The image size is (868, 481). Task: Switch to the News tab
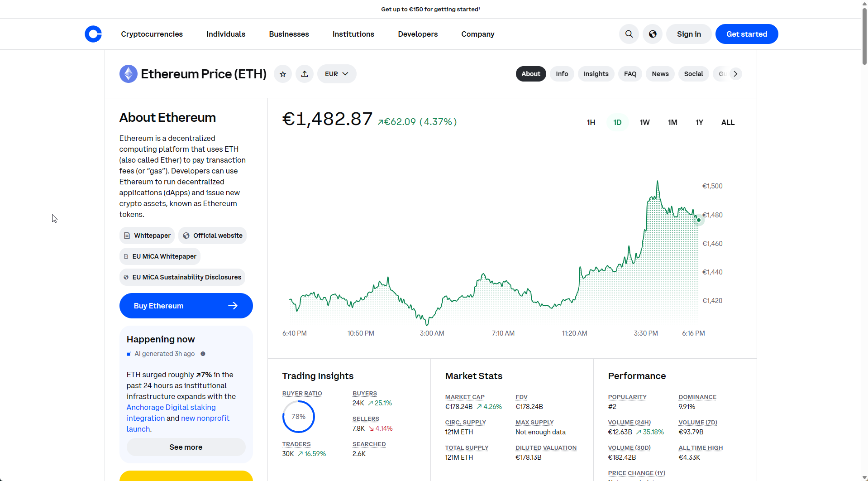click(660, 74)
